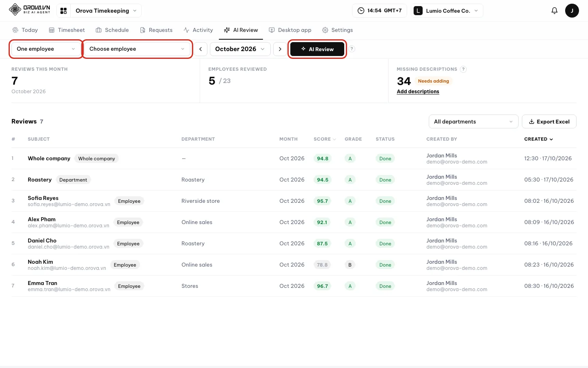This screenshot has width=588, height=368.
Task: Open the Choose employee dropdown
Action: 137,49
